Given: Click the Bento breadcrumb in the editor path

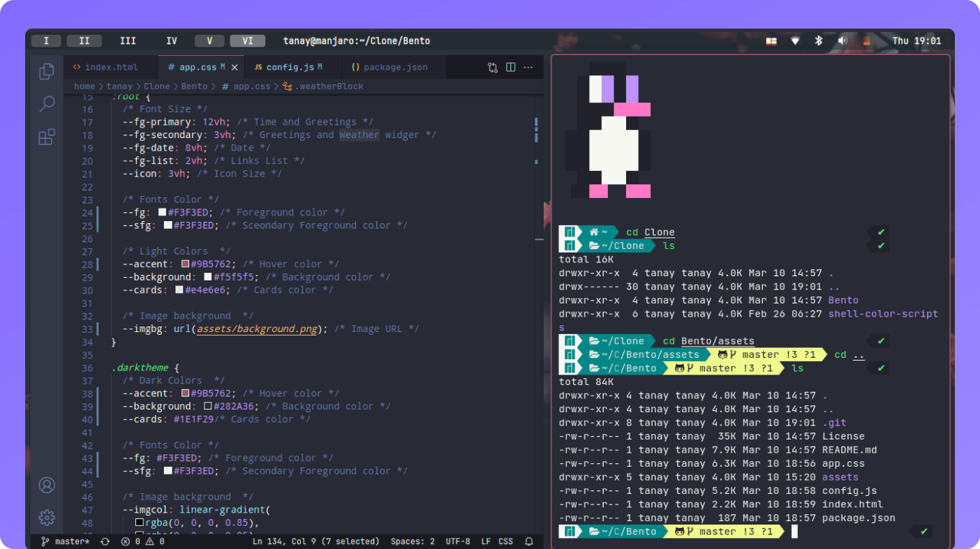Looking at the screenshot, I should [195, 87].
